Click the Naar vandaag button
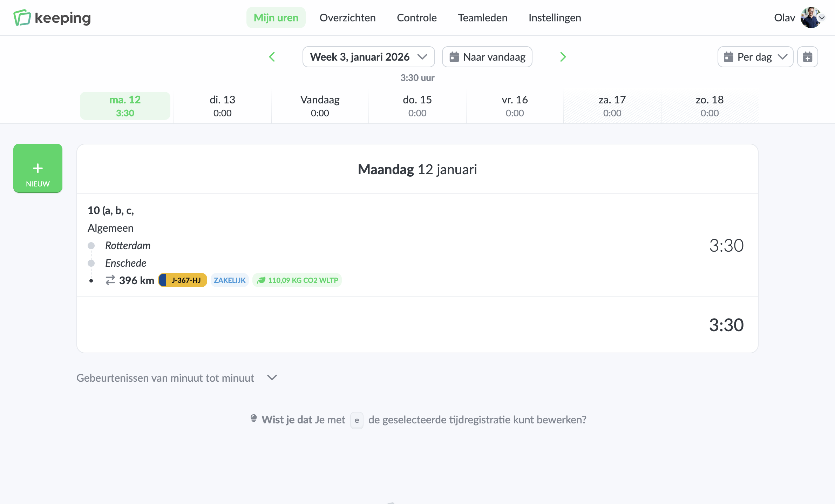Image resolution: width=835 pixels, height=504 pixels. [487, 57]
